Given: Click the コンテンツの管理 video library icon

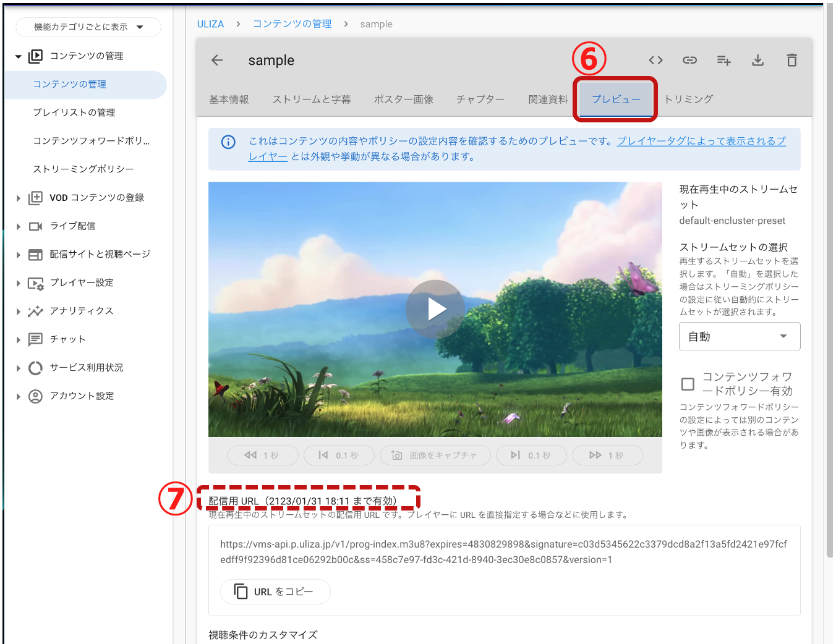Looking at the screenshot, I should (x=35, y=56).
